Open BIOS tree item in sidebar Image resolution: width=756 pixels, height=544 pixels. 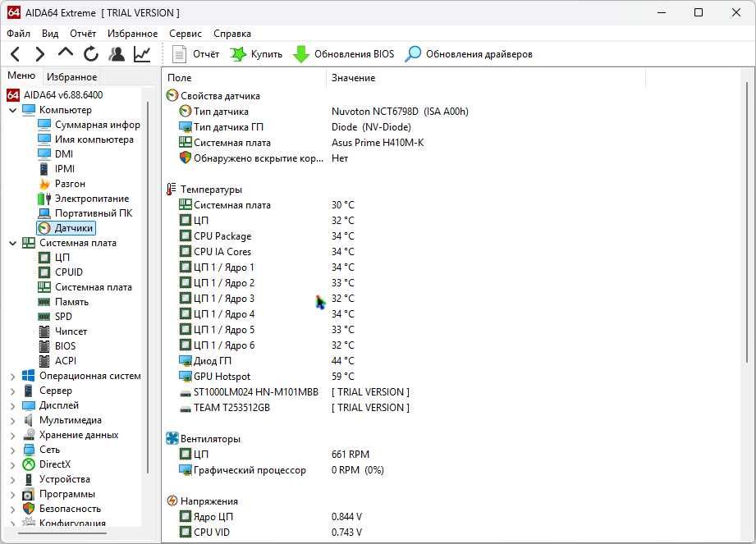tap(57, 346)
